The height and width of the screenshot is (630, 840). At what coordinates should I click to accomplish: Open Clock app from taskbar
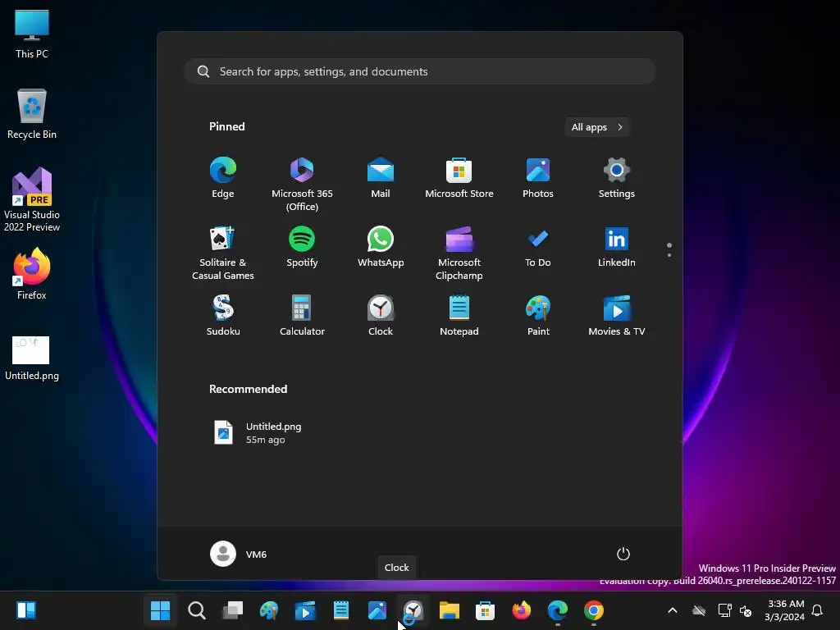point(413,610)
